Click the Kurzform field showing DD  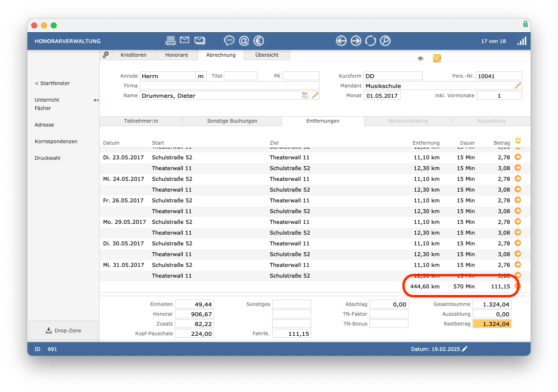[x=393, y=76]
